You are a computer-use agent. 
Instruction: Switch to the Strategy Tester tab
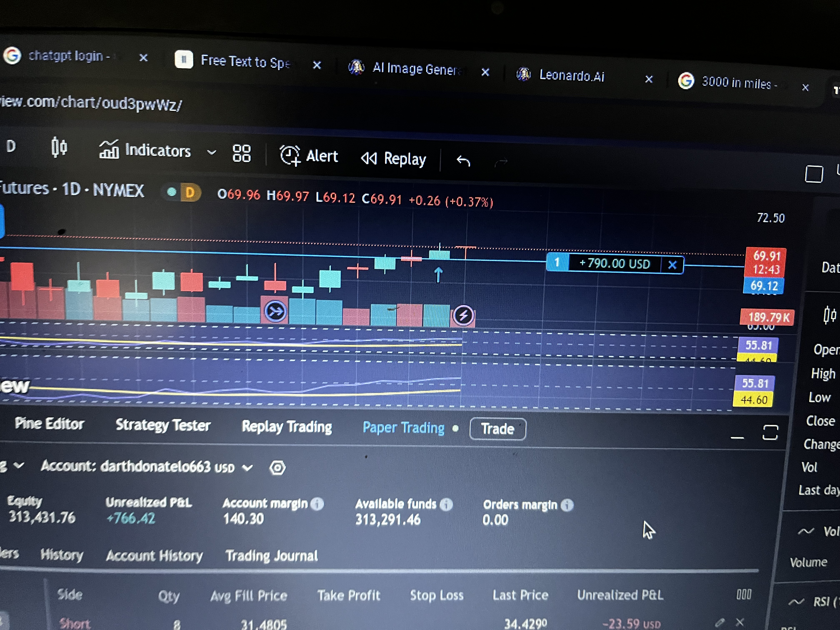click(x=163, y=425)
